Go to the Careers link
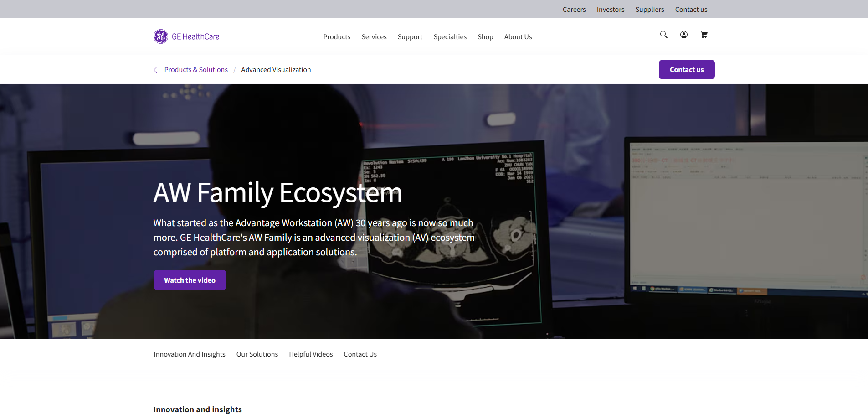 click(x=574, y=10)
